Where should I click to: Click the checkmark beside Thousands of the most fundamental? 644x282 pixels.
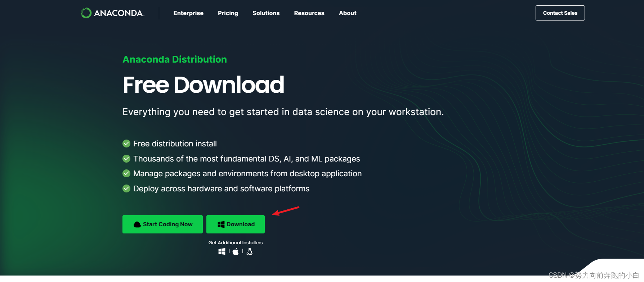click(126, 159)
